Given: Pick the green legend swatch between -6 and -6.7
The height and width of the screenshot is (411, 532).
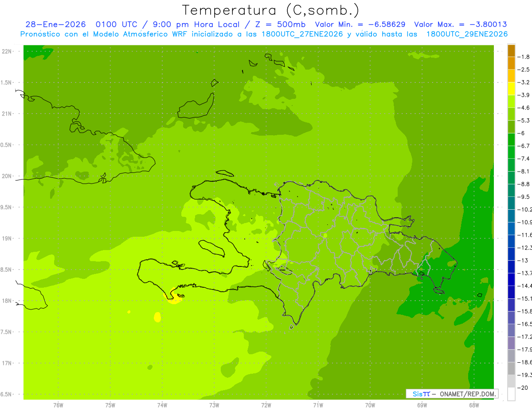Looking at the screenshot, I should pos(511,140).
